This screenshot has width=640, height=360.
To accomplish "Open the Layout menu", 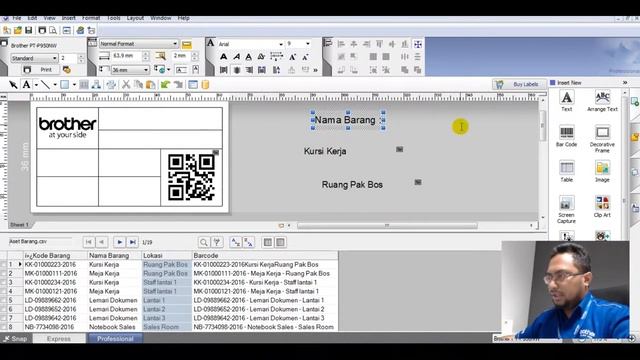I will pos(135,18).
